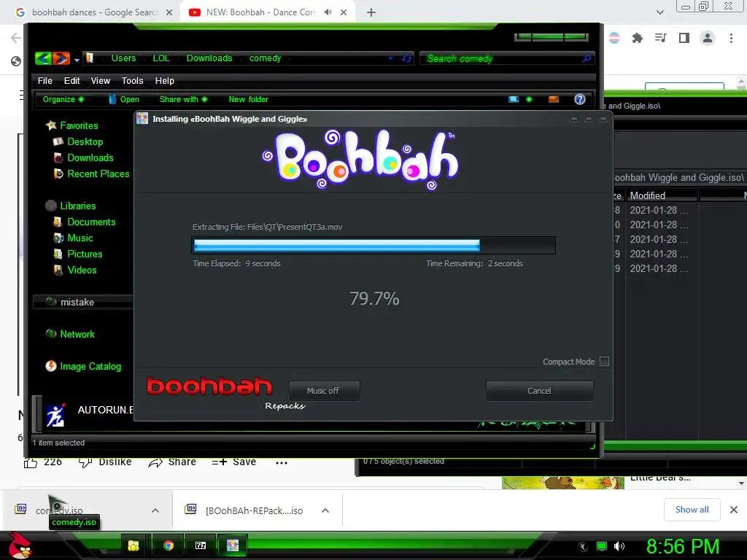
Task: Click the orange forward arrow in Explorer
Action: (61, 58)
